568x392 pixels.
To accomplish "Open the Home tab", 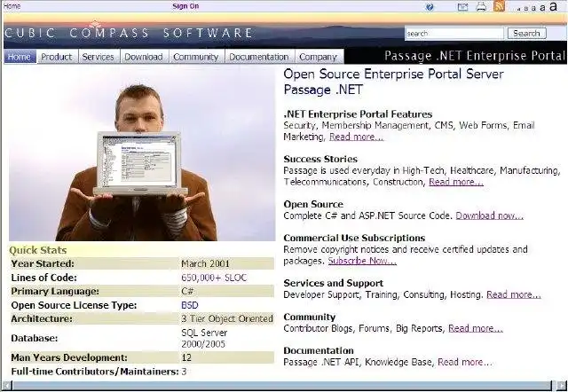I will tap(20, 57).
